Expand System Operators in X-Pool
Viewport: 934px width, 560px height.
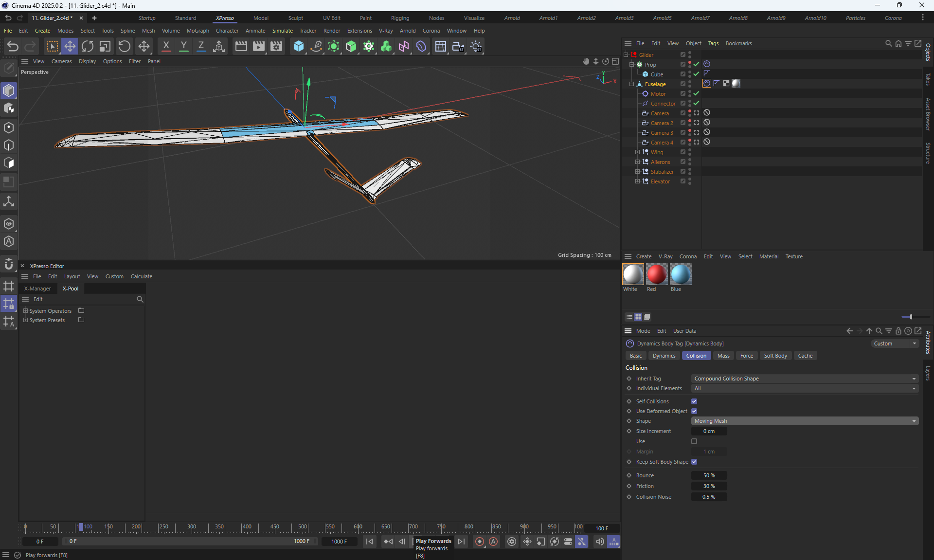tap(26, 310)
